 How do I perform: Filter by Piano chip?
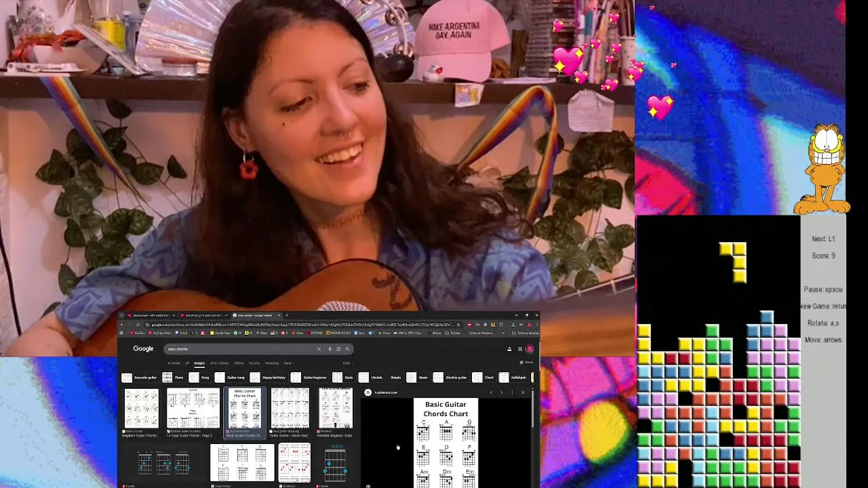pos(174,377)
